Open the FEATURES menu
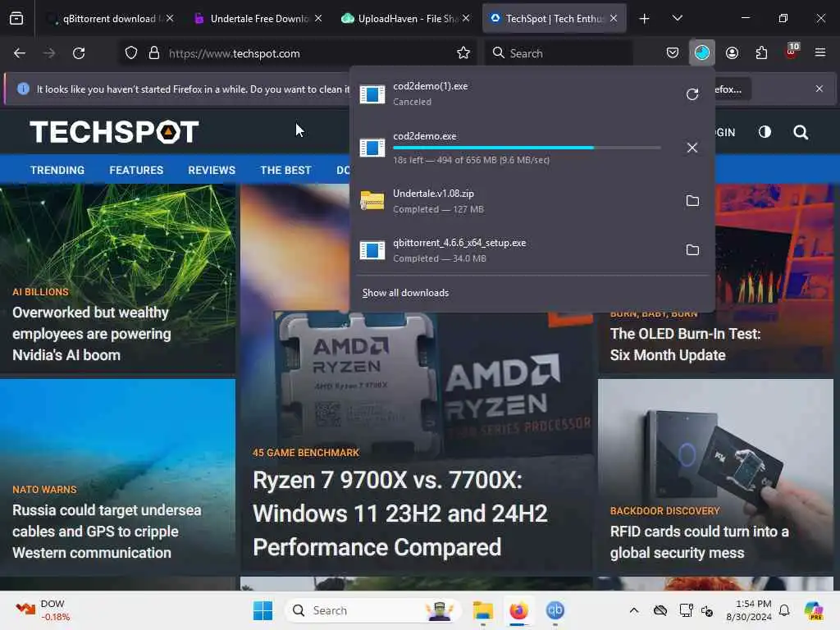This screenshot has width=840, height=630. [136, 171]
